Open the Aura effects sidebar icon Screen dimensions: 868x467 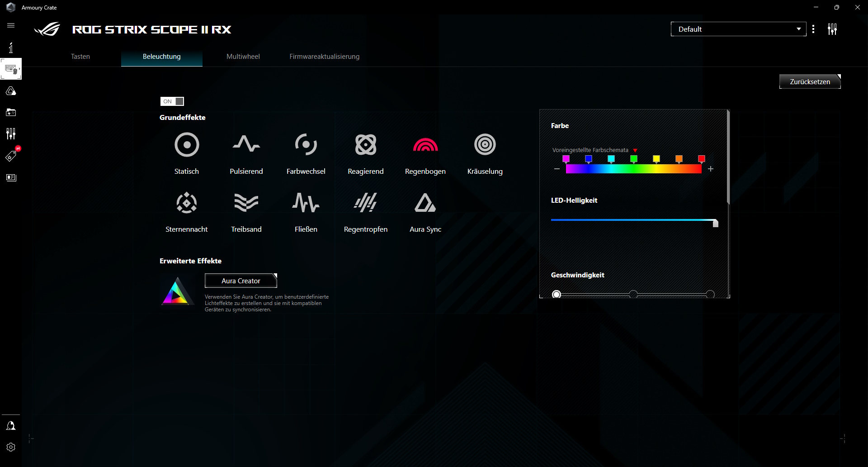(x=11, y=91)
